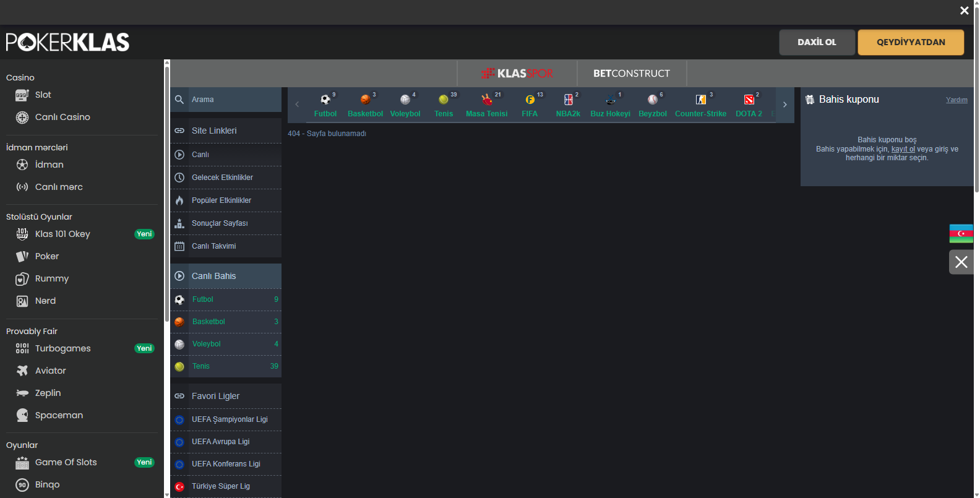Collapse the Favori Ligler section
Image resolution: width=980 pixels, height=498 pixels.
[x=226, y=396]
